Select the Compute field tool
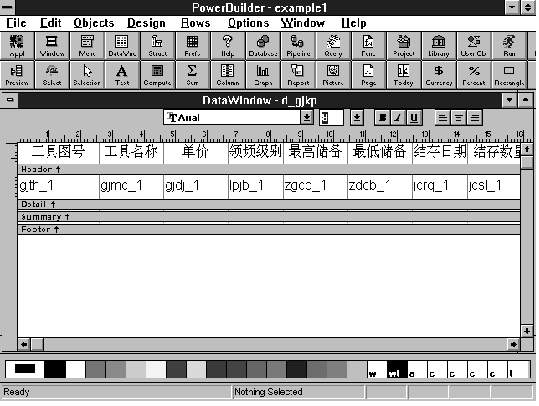539x406 pixels. tap(157, 75)
